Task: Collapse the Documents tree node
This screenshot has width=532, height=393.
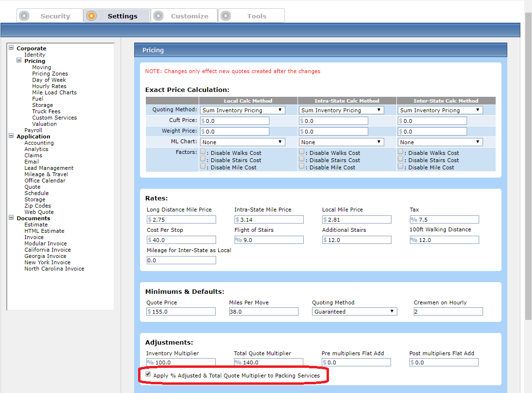Action: pos(11,217)
